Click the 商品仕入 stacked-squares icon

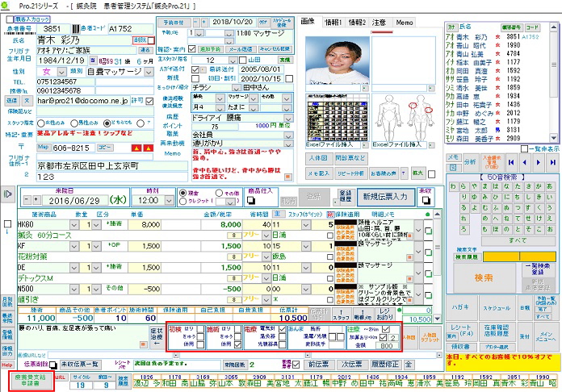click(x=252, y=201)
